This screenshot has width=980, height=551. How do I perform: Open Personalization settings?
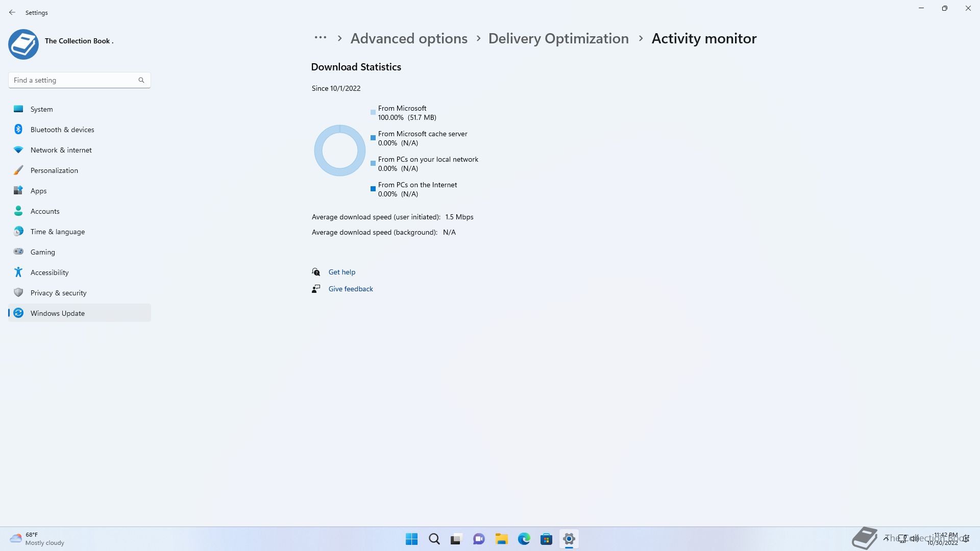[54, 170]
